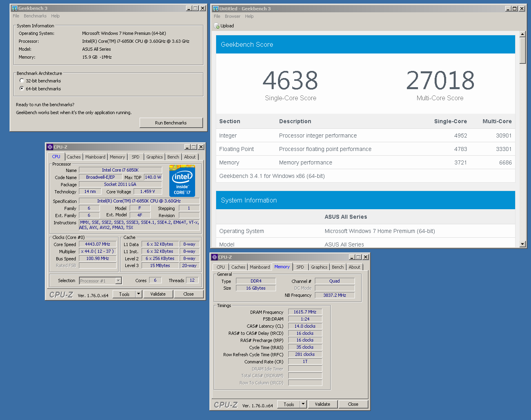Click the Upload button in the Geekbench results
The image size is (531, 420).
224,26
